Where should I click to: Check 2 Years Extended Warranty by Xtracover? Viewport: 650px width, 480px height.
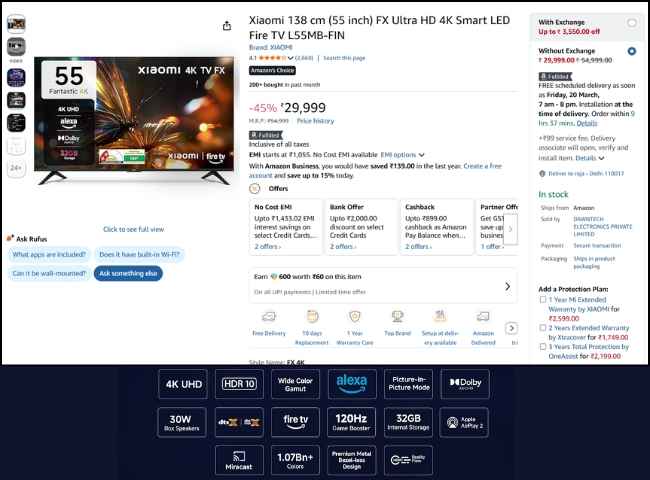tap(543, 327)
